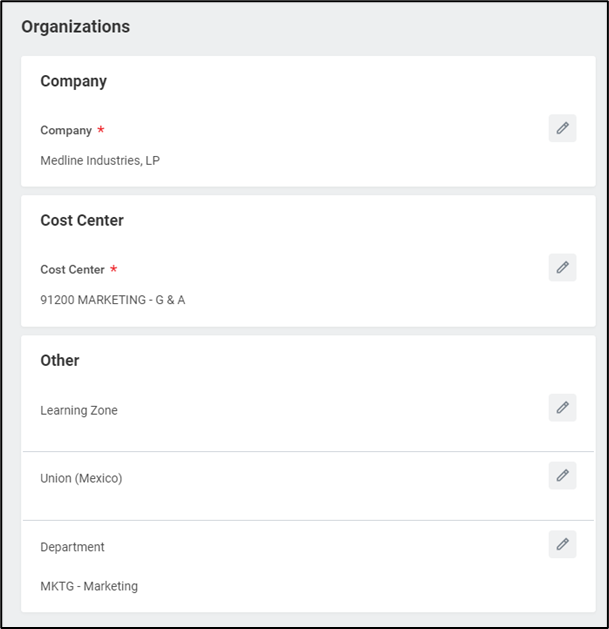609x629 pixels.
Task: Click the Company section heading
Action: click(73, 81)
